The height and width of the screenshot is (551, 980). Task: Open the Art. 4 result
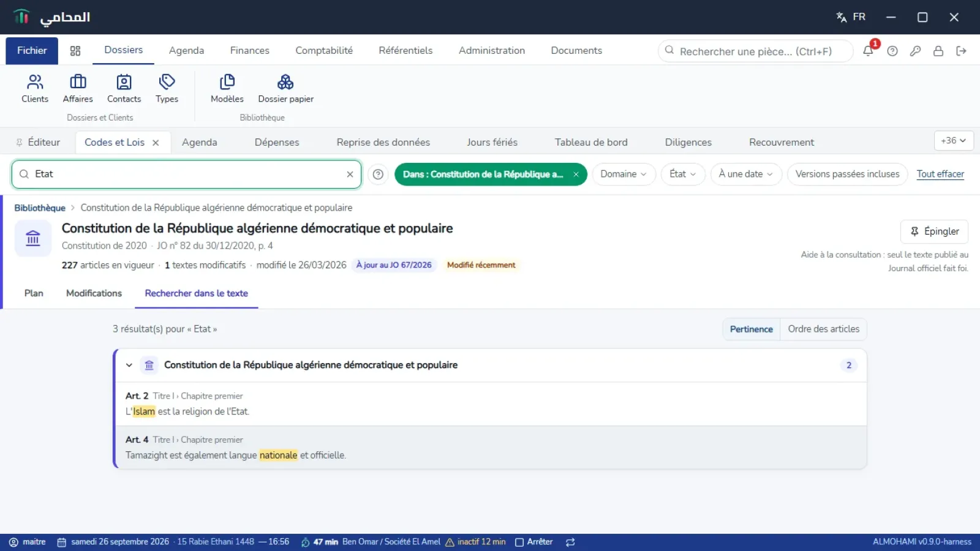coord(491,448)
